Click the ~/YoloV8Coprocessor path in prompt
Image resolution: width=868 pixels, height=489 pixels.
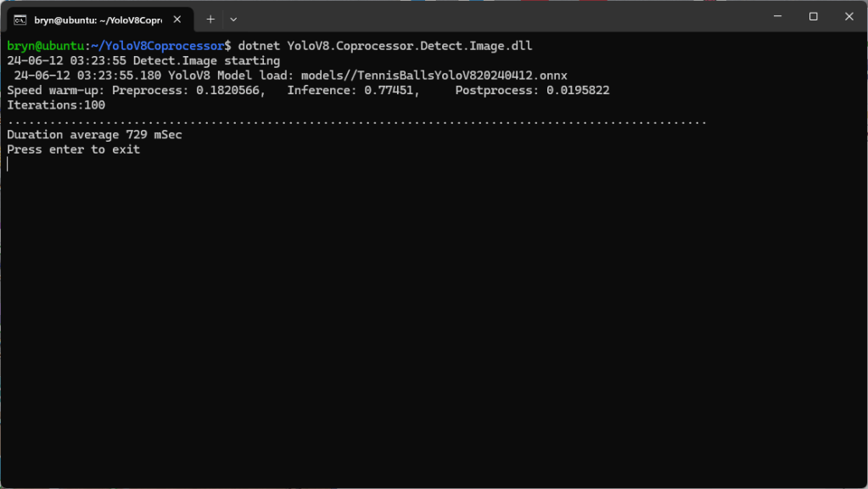point(157,46)
